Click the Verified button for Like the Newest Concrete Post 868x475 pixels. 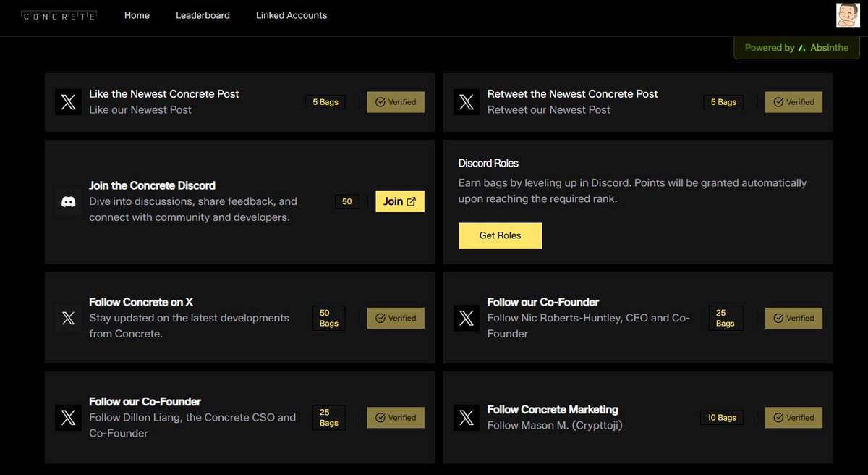click(x=396, y=102)
